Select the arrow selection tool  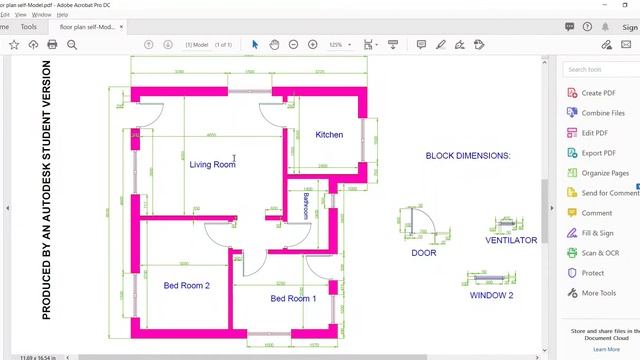[255, 44]
